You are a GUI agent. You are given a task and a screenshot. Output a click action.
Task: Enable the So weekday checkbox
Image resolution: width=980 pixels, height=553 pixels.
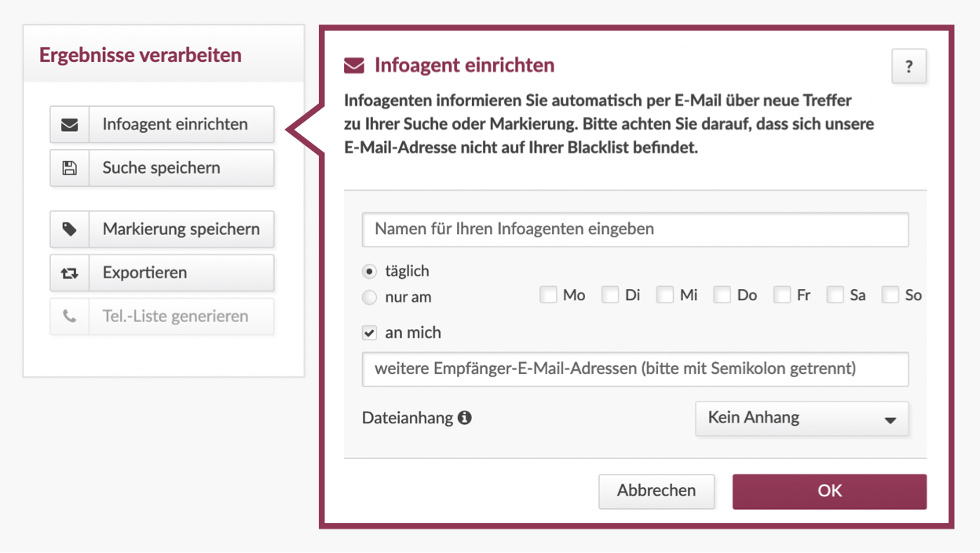890,295
